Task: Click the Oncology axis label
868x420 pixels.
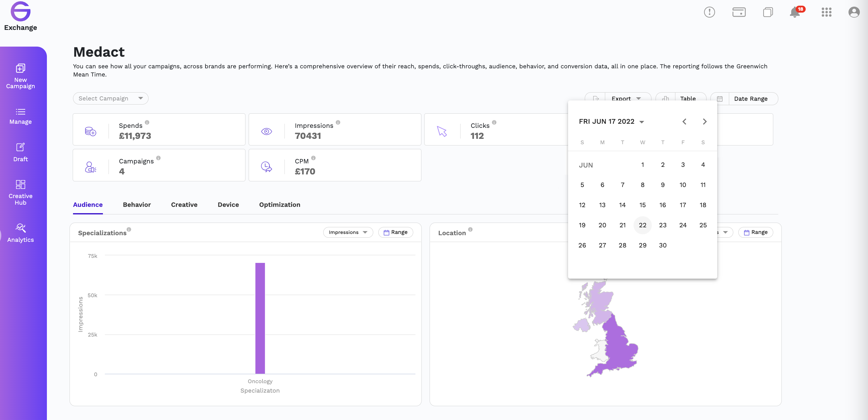Action: coord(260,381)
